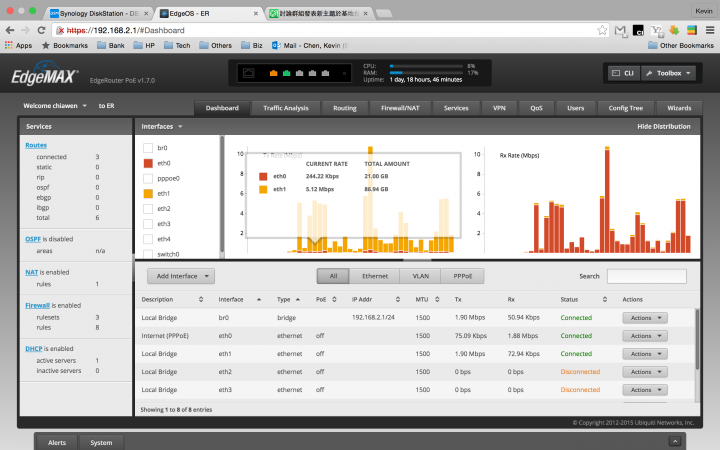The height and width of the screenshot is (450, 720).
Task: Open the Toolbox dropdown
Action: pyautogui.click(x=669, y=73)
